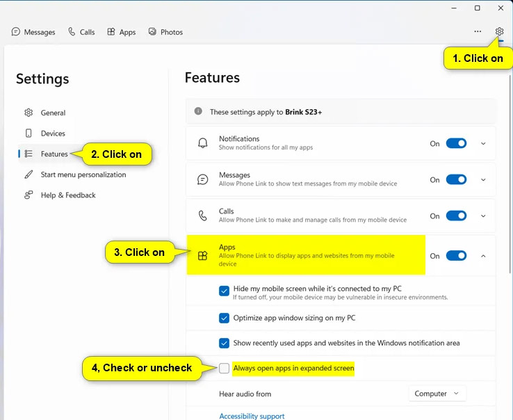Screen dimensions: 513x420
Task: Open the Calls tab
Action: tap(81, 32)
